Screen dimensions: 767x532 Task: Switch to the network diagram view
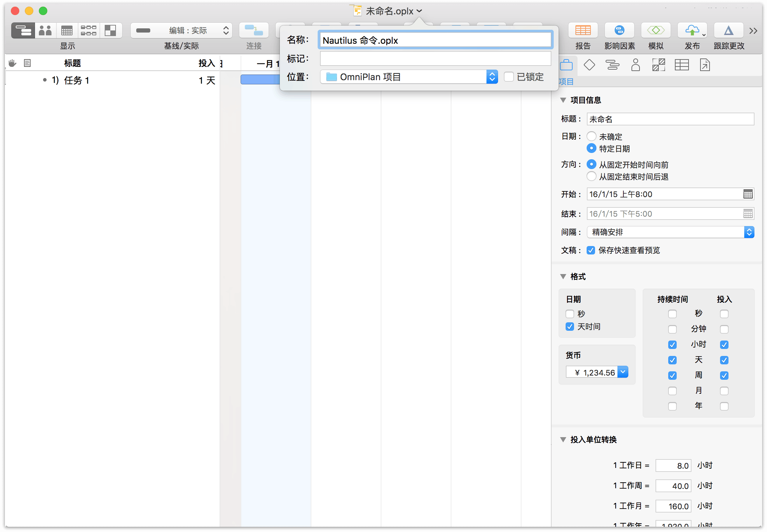[x=88, y=30]
